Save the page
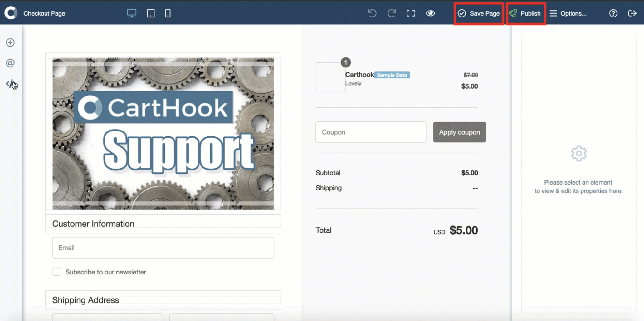644x321 pixels. (x=479, y=13)
